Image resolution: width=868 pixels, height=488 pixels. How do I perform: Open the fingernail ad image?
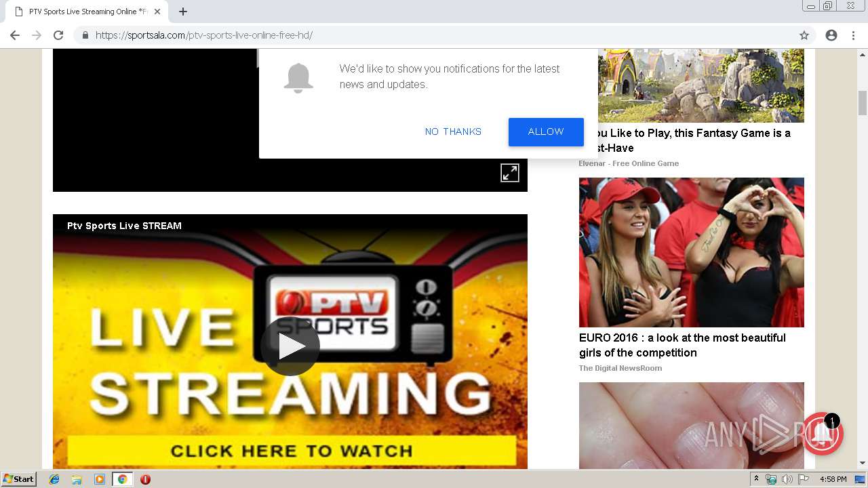tap(692, 426)
